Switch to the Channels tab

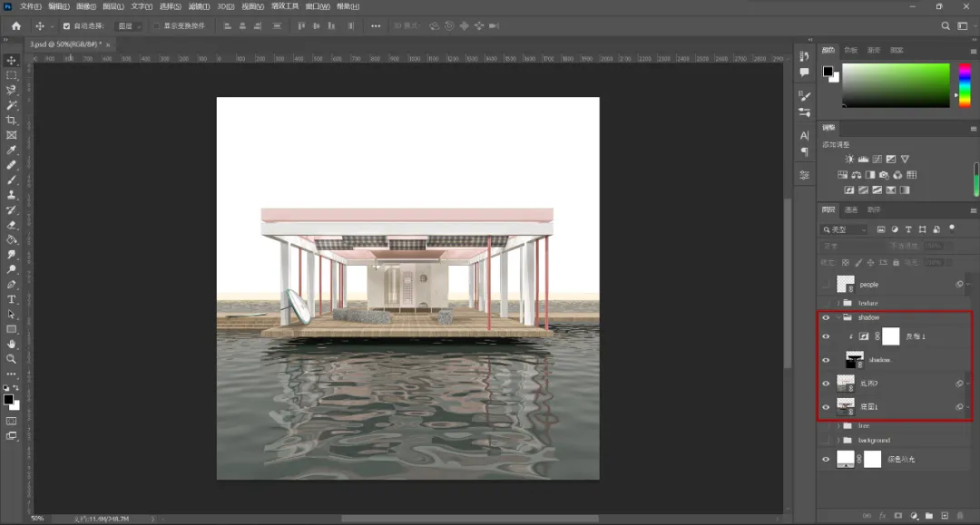(x=850, y=209)
